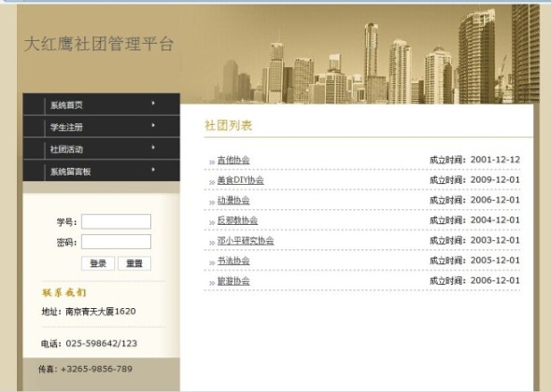Click the bullet icon before 吉他协会
This screenshot has height=392, width=551.
[212, 161]
